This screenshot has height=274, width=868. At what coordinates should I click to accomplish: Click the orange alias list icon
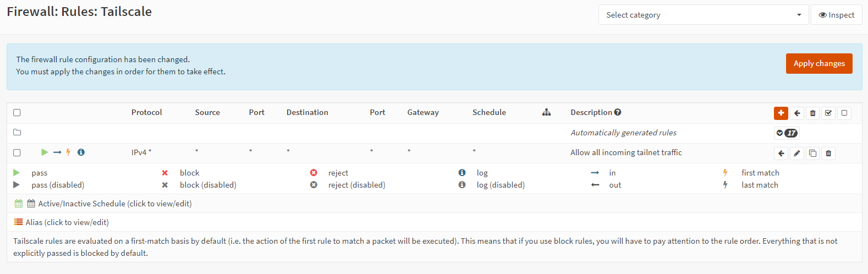[18, 222]
